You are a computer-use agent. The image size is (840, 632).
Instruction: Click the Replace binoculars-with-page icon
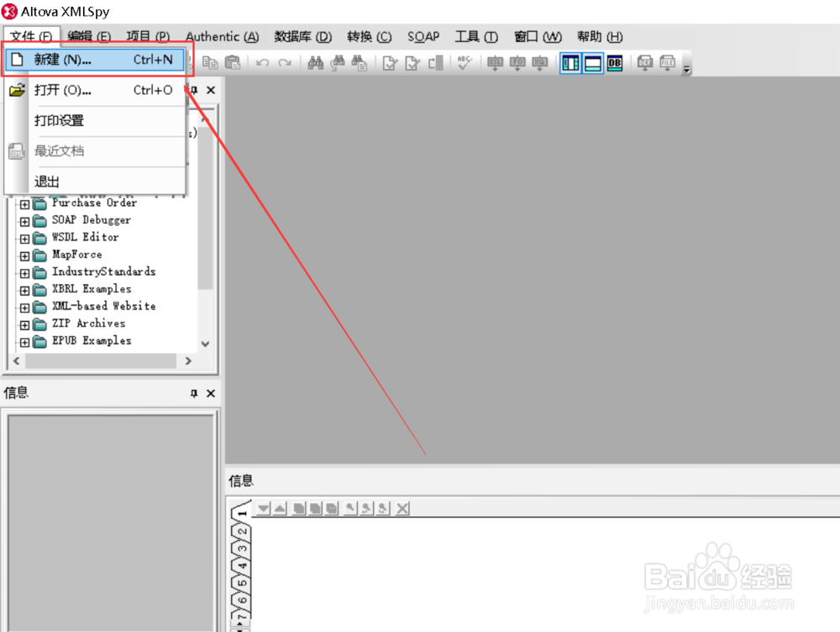coord(359,63)
